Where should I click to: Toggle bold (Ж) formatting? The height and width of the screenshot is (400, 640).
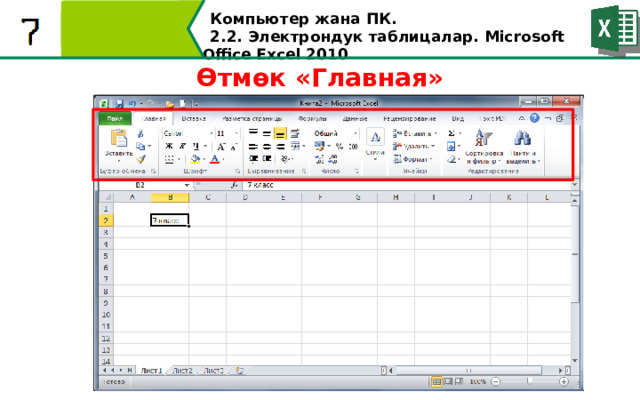pos(169,146)
